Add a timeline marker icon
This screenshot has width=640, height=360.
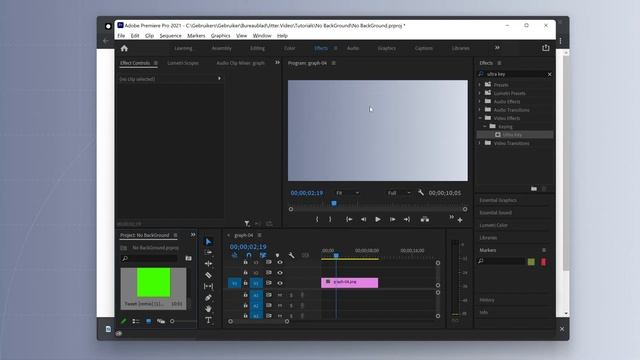coord(278,256)
